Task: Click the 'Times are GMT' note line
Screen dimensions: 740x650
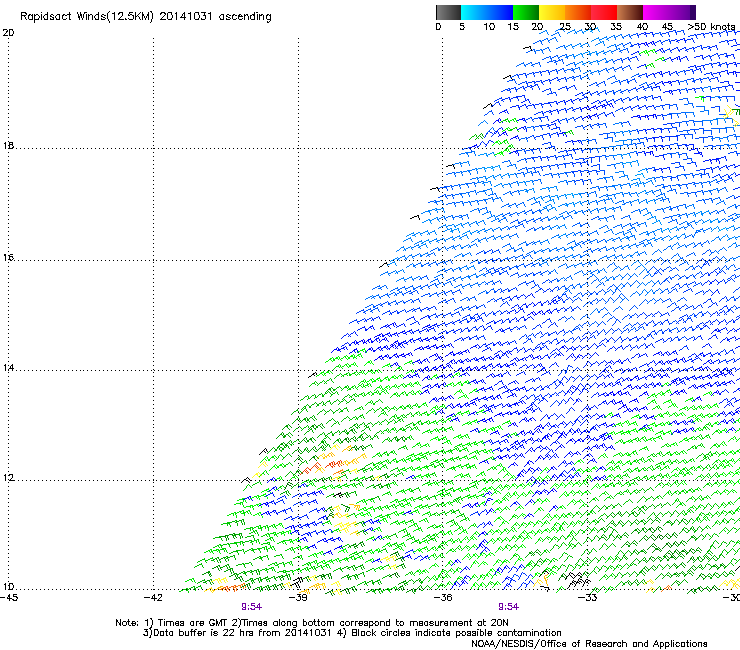Action: pyautogui.click(x=312, y=623)
